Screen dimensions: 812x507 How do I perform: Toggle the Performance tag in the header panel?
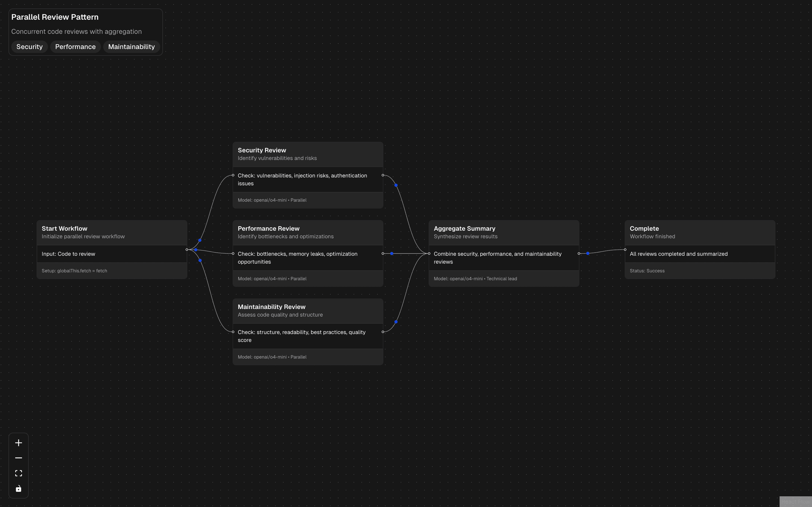(x=75, y=46)
